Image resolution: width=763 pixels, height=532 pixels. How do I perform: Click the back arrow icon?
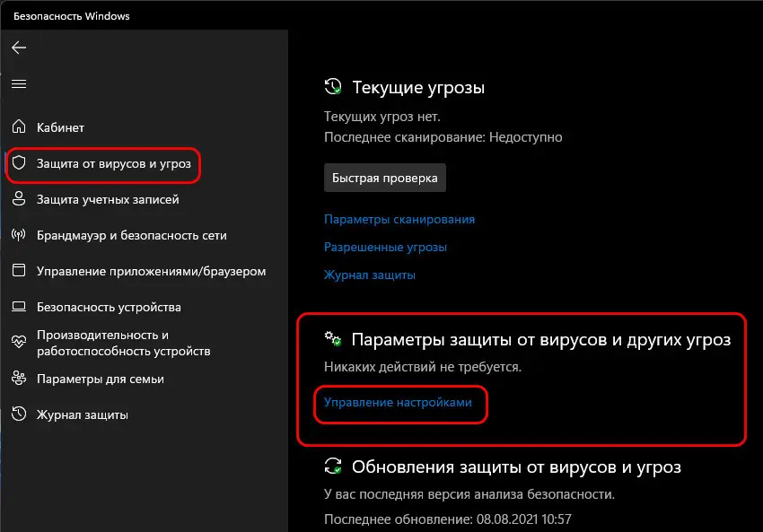pyautogui.click(x=19, y=48)
